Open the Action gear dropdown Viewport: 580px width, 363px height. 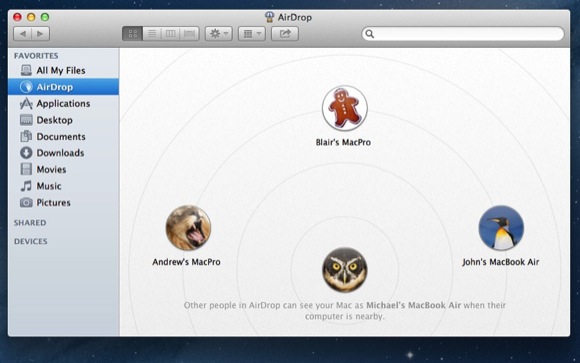coord(219,34)
